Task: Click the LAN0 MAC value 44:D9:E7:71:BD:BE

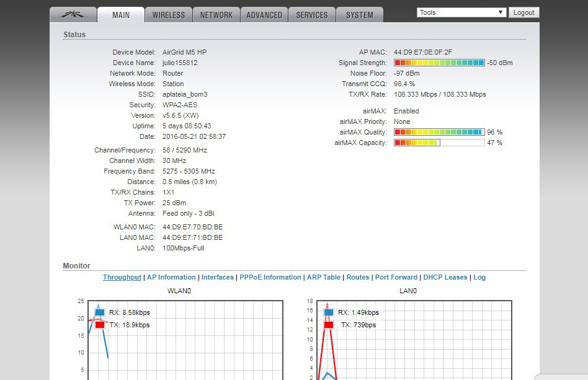Action: pyautogui.click(x=193, y=237)
